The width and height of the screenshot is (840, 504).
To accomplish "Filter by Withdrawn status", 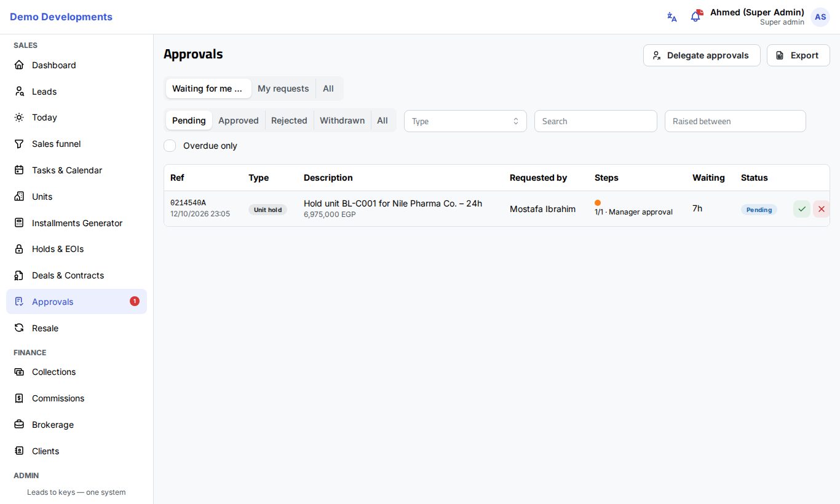I will [342, 120].
